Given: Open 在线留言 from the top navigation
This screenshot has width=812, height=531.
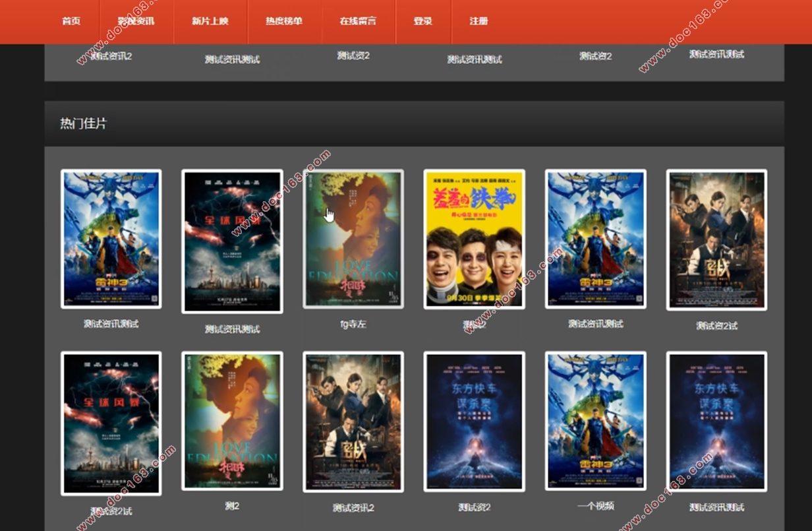Looking at the screenshot, I should point(358,21).
